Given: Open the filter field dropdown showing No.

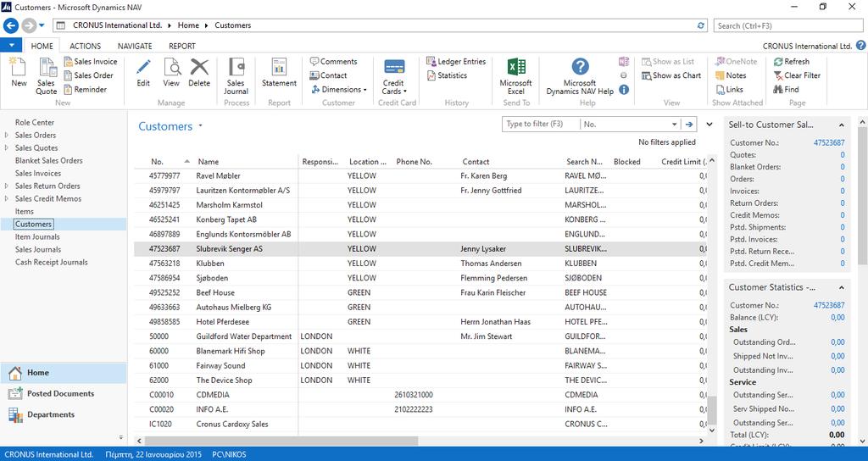Looking at the screenshot, I should tap(674, 125).
